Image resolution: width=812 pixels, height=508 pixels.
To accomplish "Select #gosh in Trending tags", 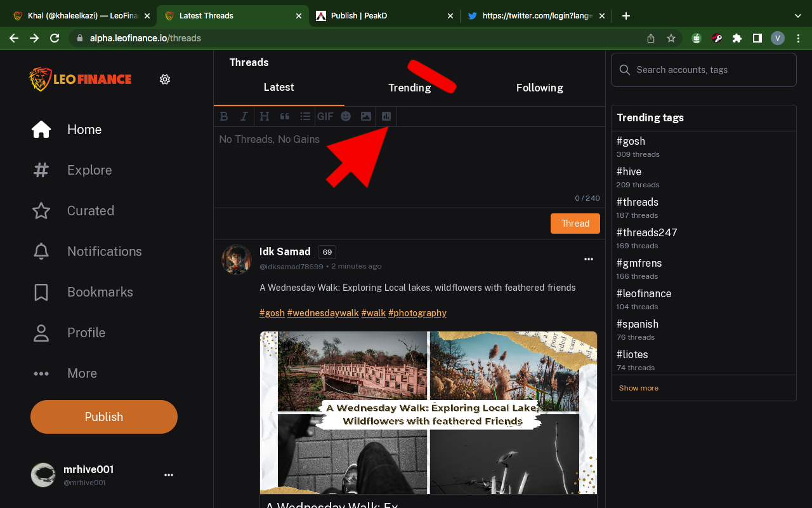I will click(631, 141).
